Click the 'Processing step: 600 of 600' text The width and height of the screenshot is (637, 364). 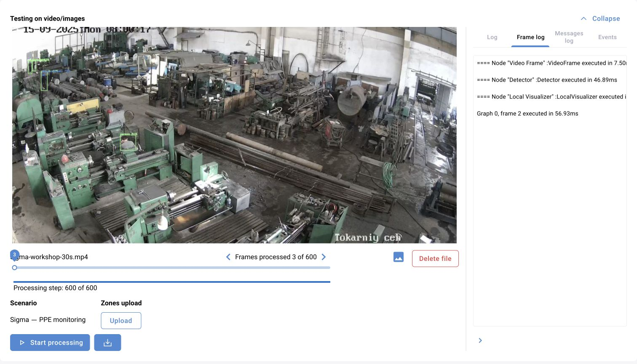click(55, 288)
